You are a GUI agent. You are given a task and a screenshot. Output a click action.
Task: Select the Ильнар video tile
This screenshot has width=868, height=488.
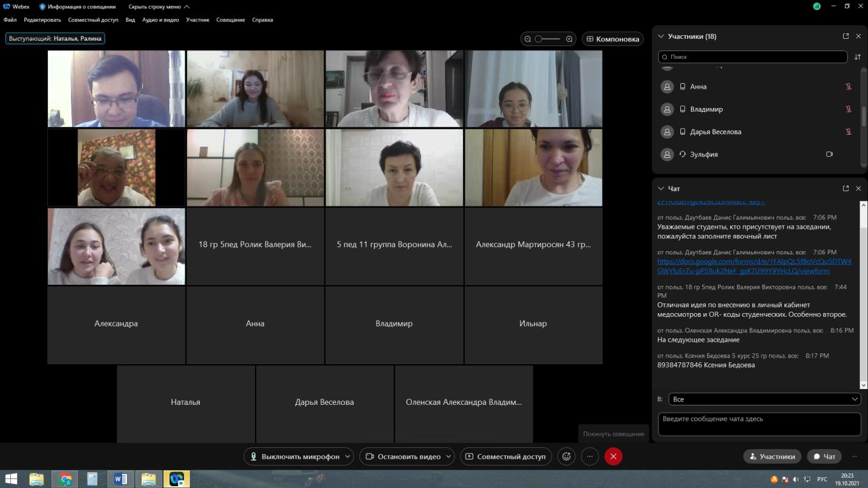[533, 325]
